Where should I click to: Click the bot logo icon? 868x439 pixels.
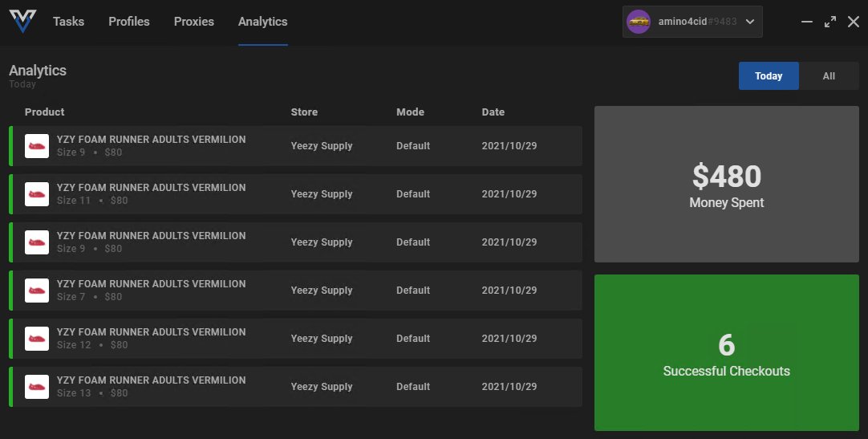point(22,21)
